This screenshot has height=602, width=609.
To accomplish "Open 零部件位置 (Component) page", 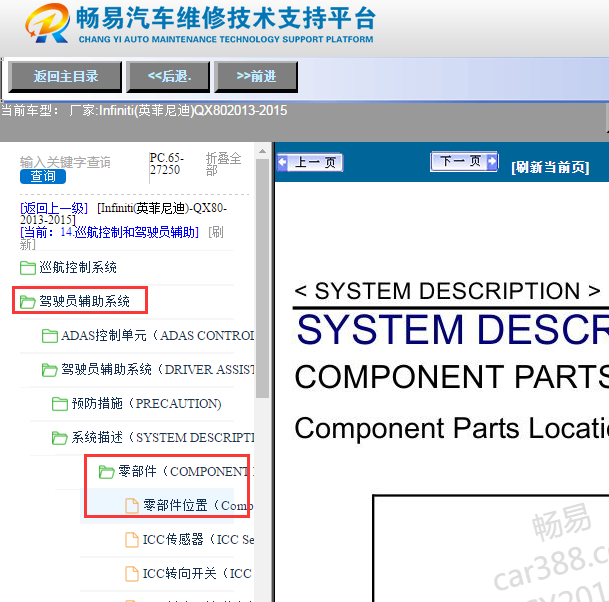I will coord(198,506).
